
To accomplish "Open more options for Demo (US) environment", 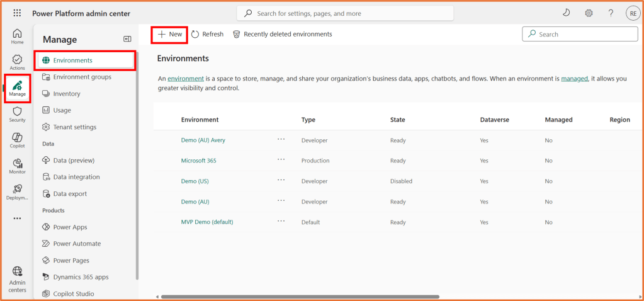I will (281, 180).
